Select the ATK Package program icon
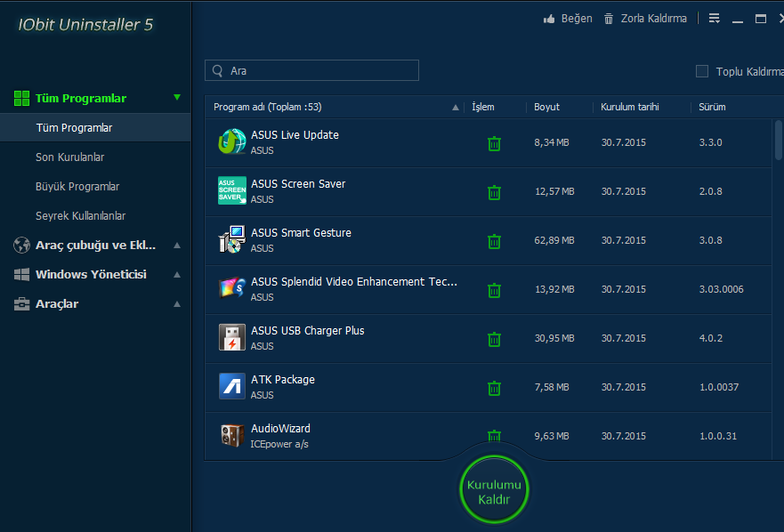Screen dimensions: 784x532 [x=232, y=386]
